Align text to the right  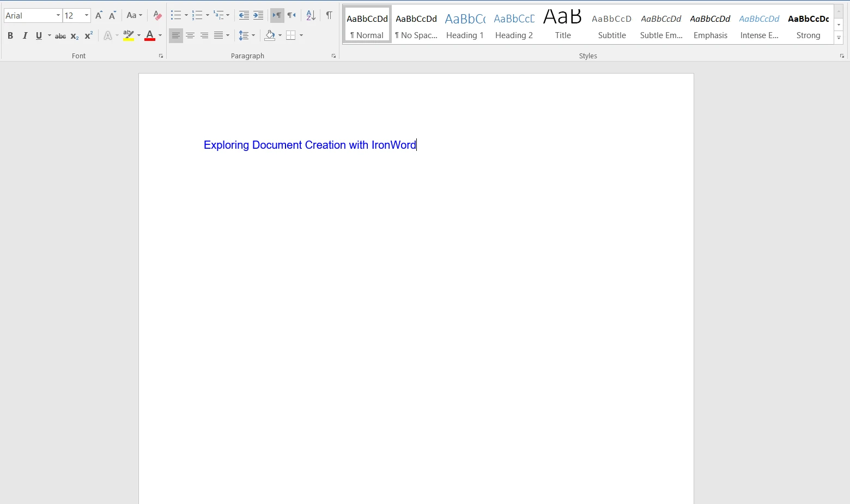coord(204,36)
